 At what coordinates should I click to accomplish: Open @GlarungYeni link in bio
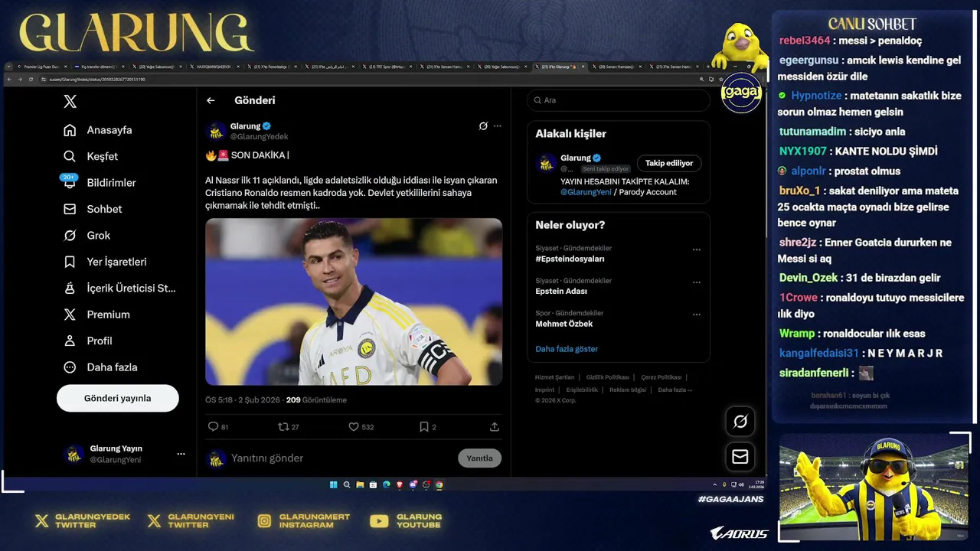tap(586, 192)
